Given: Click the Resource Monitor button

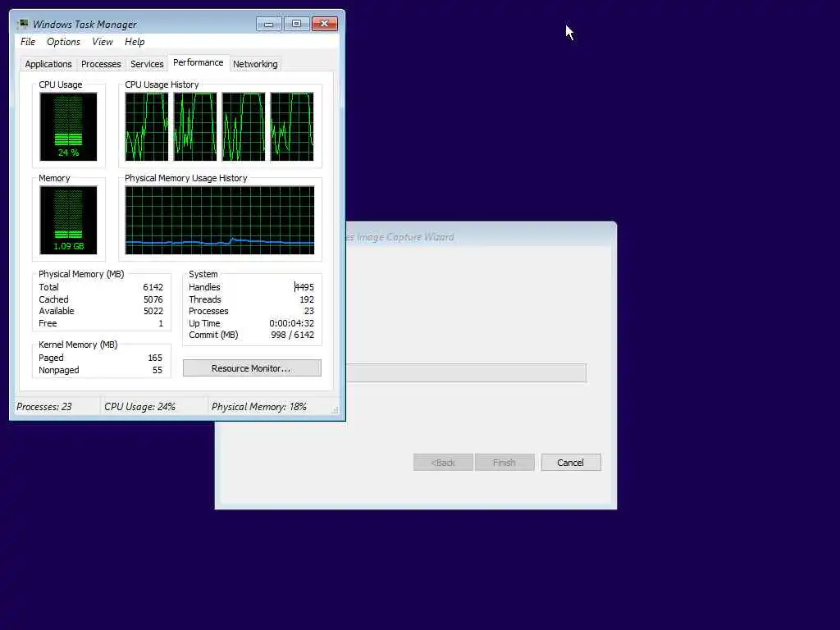Looking at the screenshot, I should [x=252, y=368].
